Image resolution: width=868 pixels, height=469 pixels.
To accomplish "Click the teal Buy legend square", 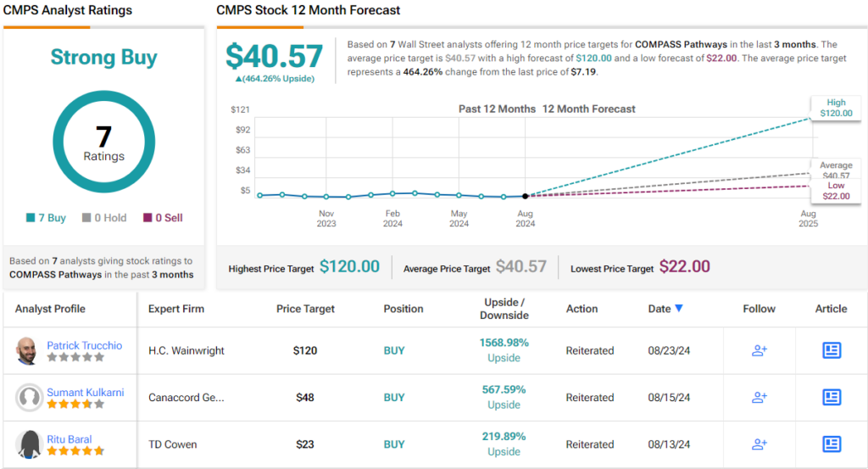I will click(x=31, y=218).
